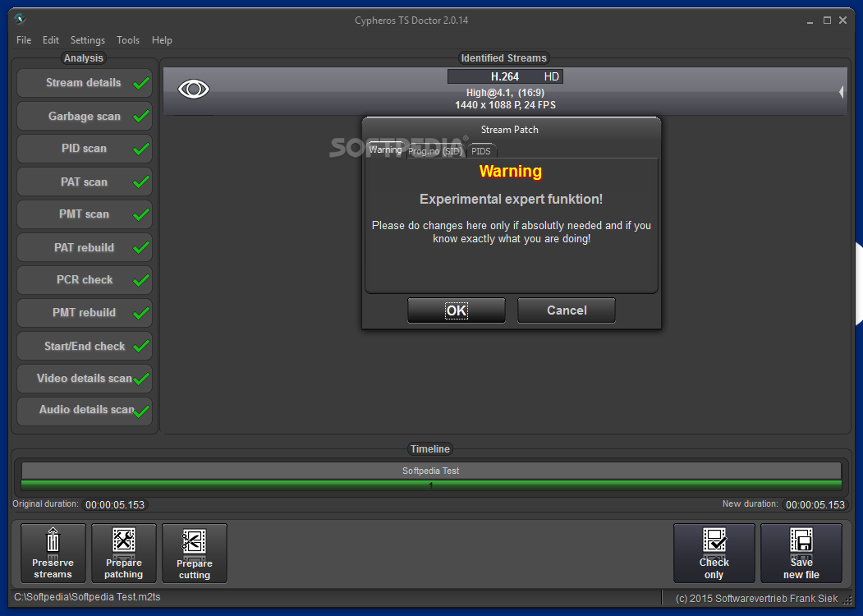Open the Edit menu
Viewport: 863px width, 616px height.
point(51,40)
